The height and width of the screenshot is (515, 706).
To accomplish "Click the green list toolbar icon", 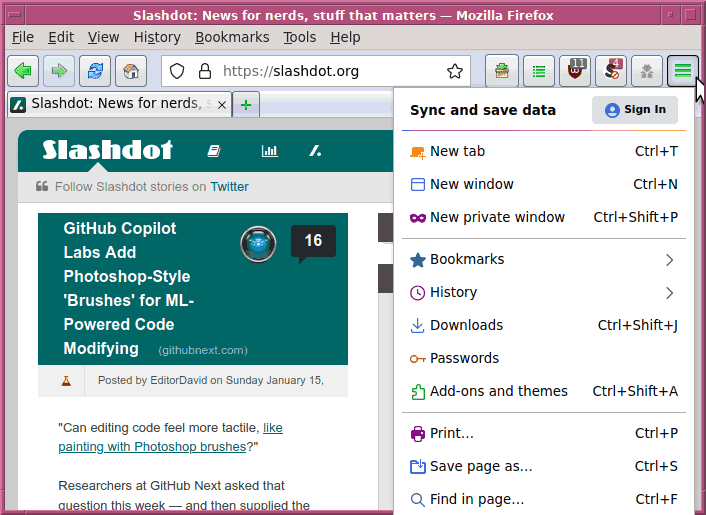I will (539, 71).
